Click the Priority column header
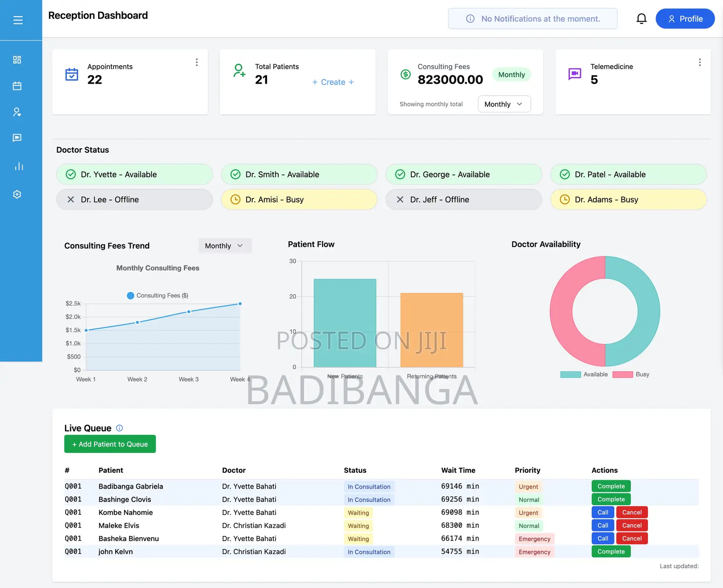Viewport: 723px width, 588px height. tap(527, 470)
